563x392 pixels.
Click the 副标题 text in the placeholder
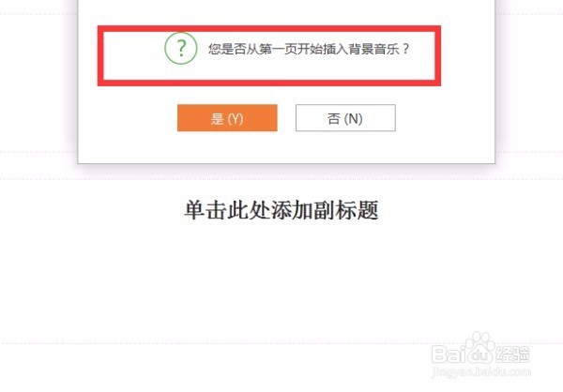345,210
